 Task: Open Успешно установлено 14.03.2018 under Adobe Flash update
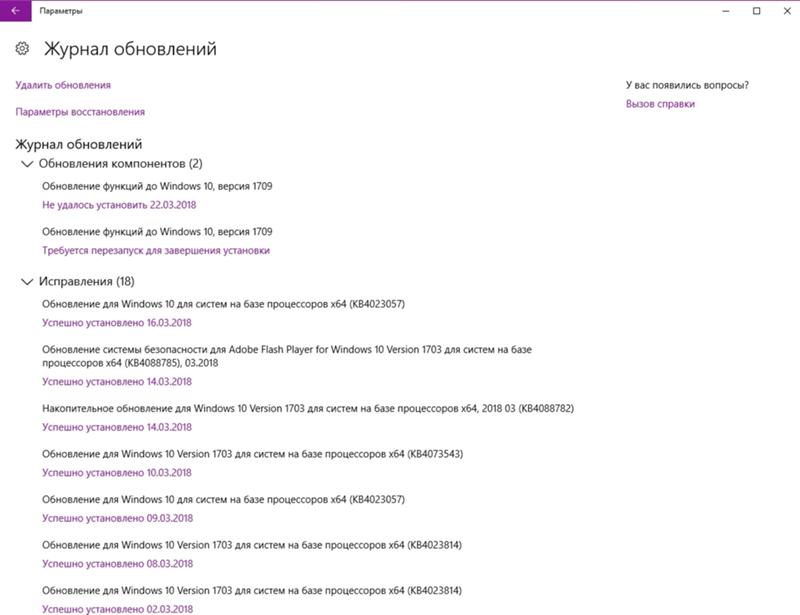pos(117,381)
